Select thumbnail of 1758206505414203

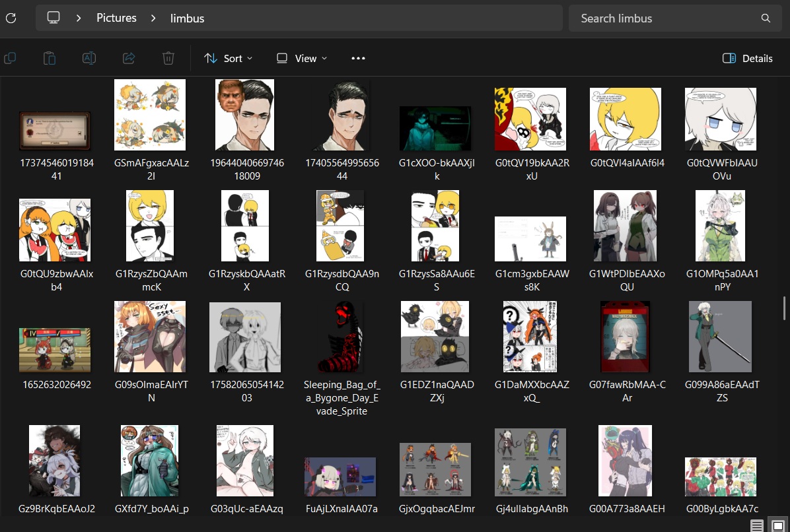(245, 337)
